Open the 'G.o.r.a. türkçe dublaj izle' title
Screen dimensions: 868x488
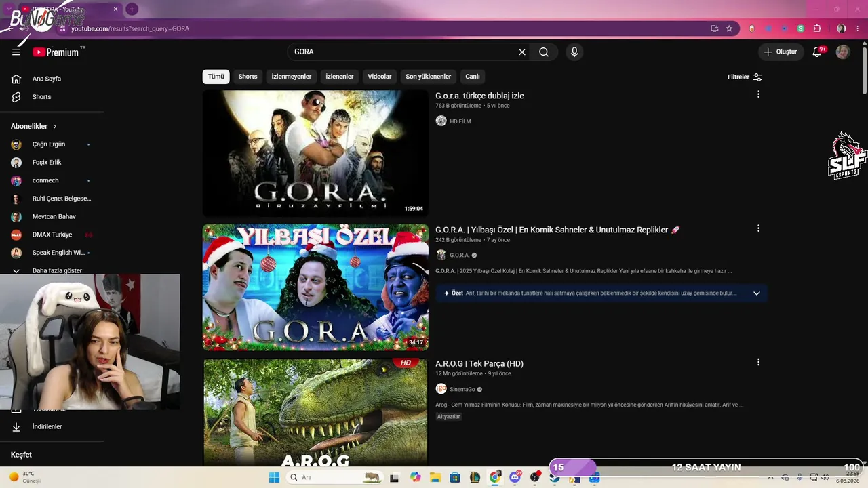[x=479, y=96]
